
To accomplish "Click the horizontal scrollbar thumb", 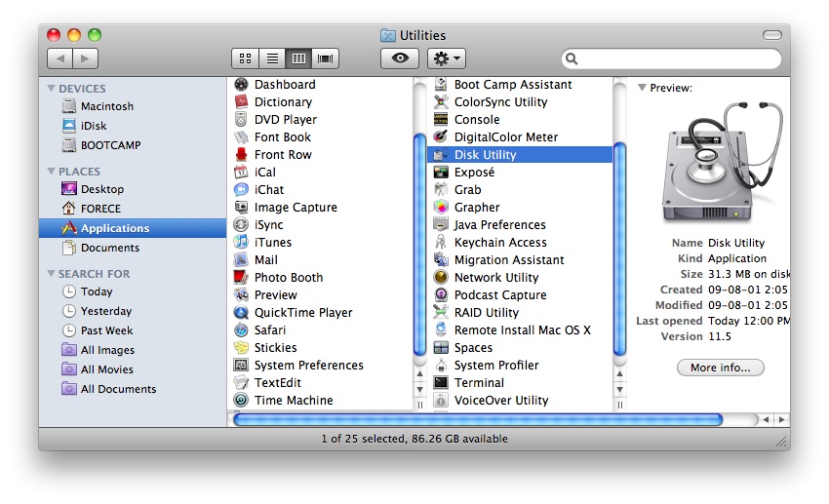I will click(x=478, y=420).
